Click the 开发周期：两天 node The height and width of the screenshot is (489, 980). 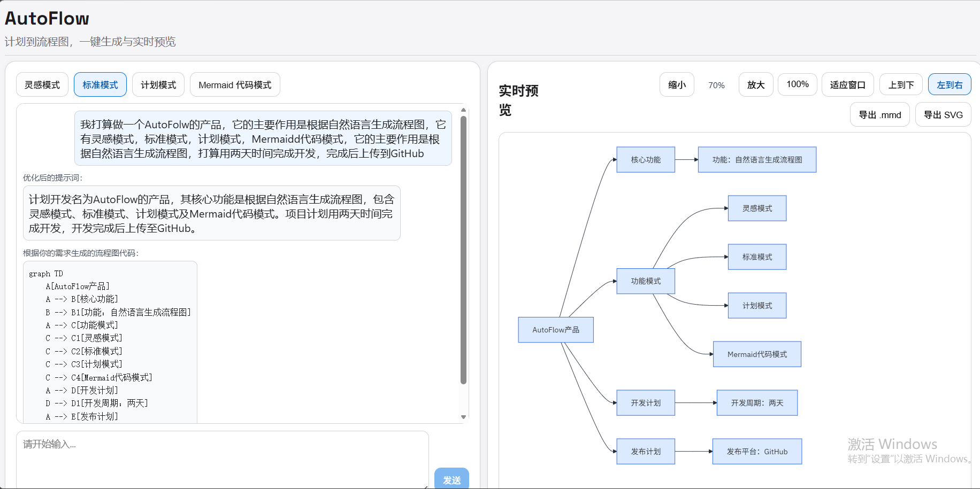[x=757, y=403]
